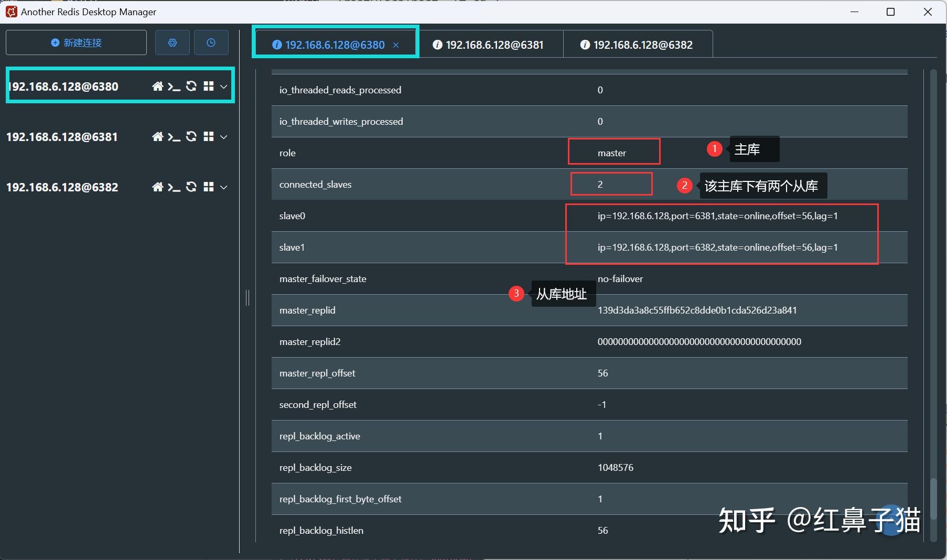The height and width of the screenshot is (560, 947).
Task: Open the key grid view for 6381 connection
Action: (209, 137)
